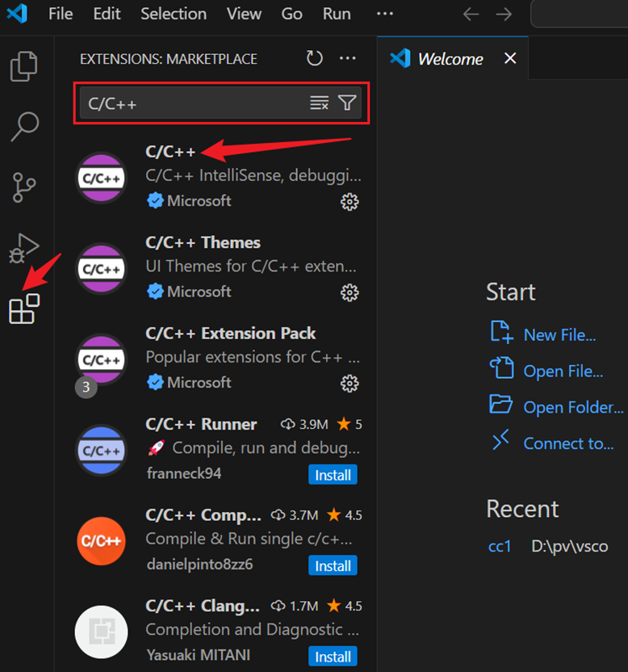Install the danielpinto8zz6 C/C++ Compile extension

(333, 565)
